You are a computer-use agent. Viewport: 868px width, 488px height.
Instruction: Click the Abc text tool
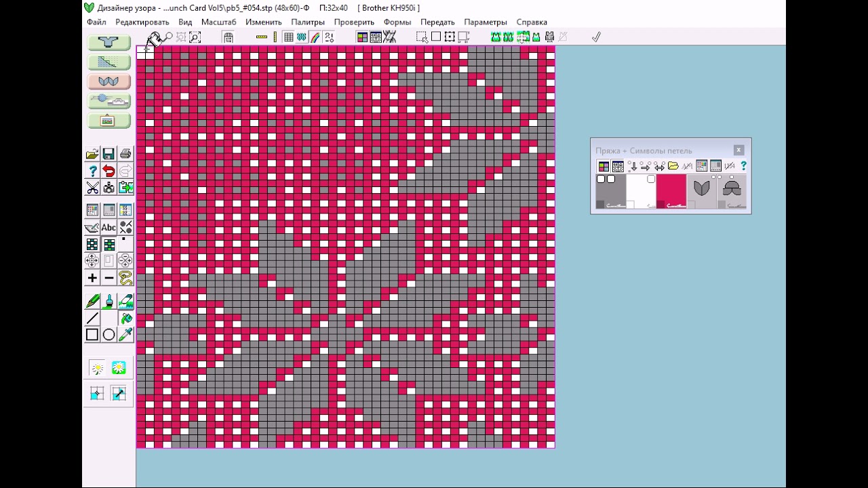(x=108, y=228)
